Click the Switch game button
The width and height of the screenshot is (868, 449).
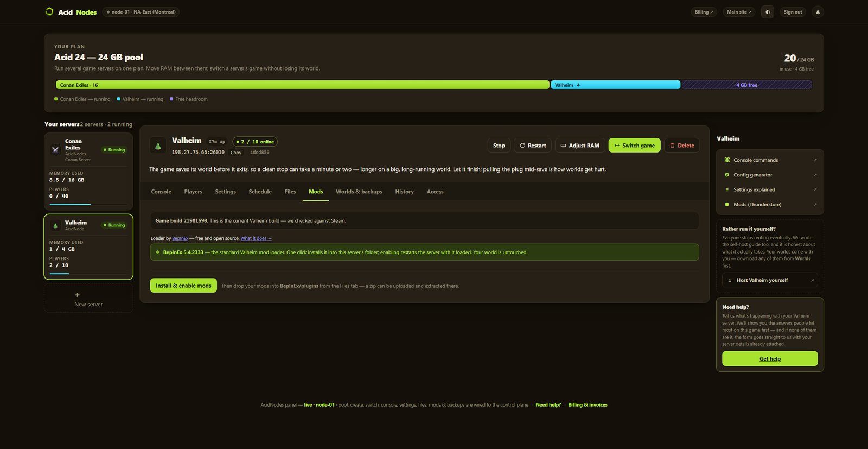(635, 146)
